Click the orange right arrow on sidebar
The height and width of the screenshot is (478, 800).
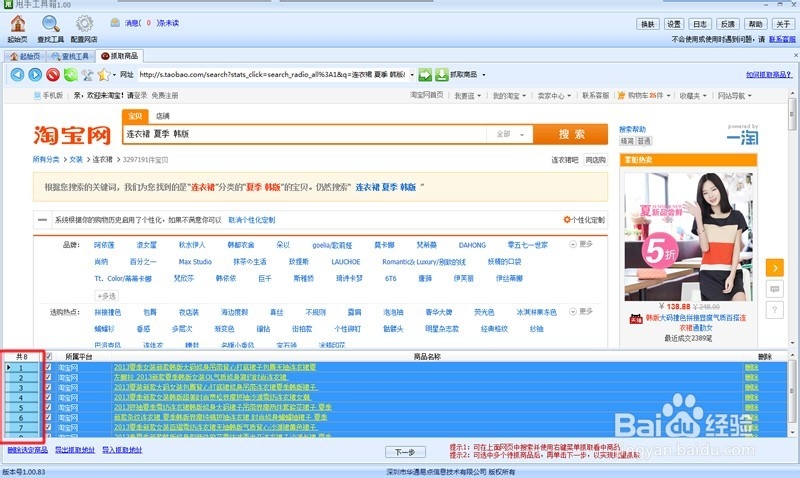pos(774,268)
